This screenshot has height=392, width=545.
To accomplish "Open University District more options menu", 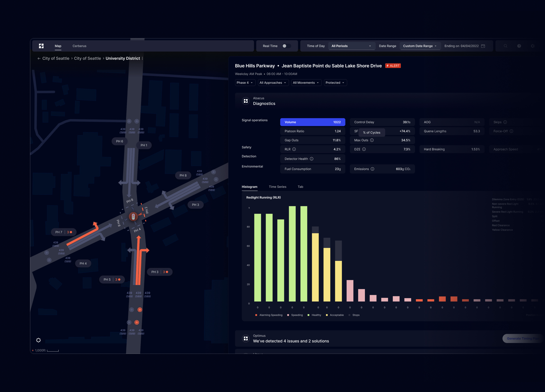I will click(x=143, y=58).
